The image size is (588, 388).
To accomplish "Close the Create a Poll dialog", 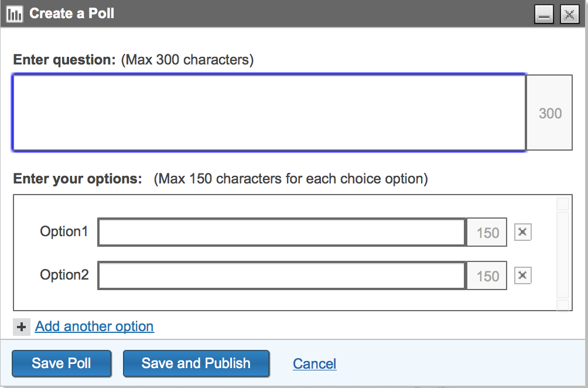I will [569, 15].
